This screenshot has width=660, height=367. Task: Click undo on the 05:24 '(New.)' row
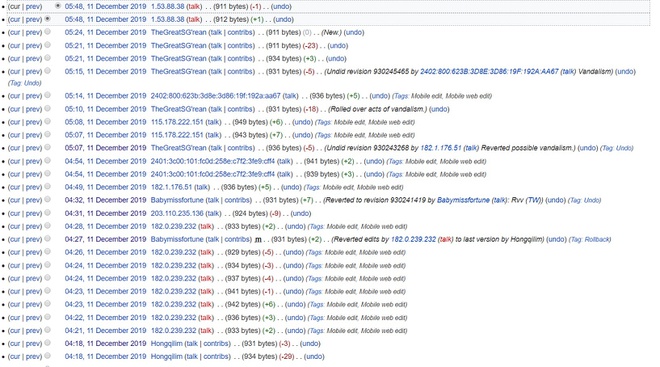click(354, 32)
